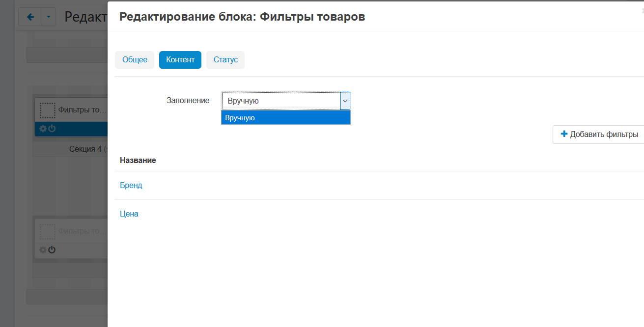This screenshot has width=644, height=327.
Task: Click the Добавить фильтры button
Action: [x=599, y=134]
